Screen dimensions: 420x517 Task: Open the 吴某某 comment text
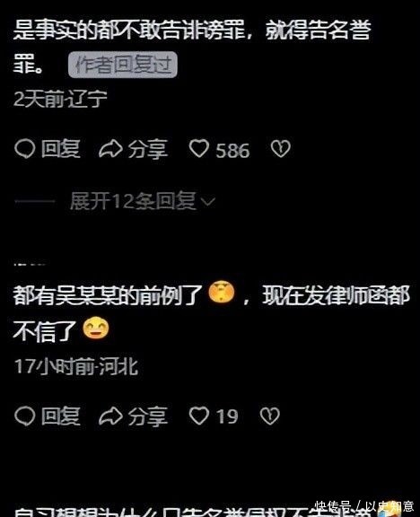pos(211,312)
